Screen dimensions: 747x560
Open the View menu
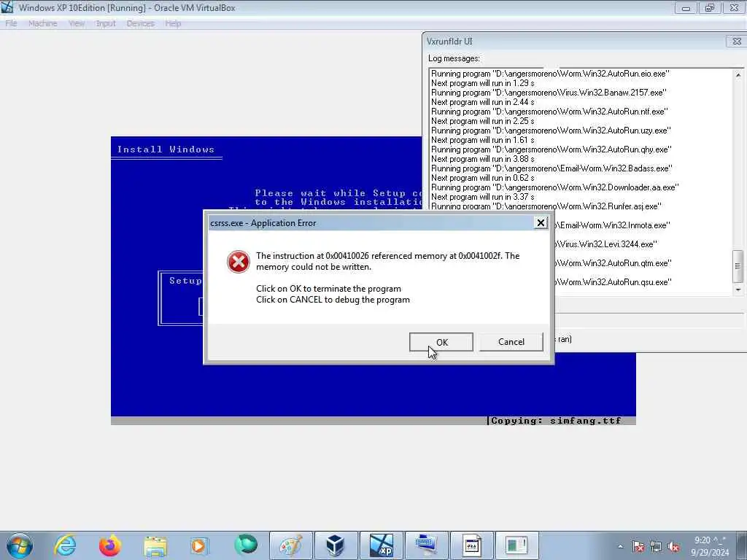click(x=76, y=23)
